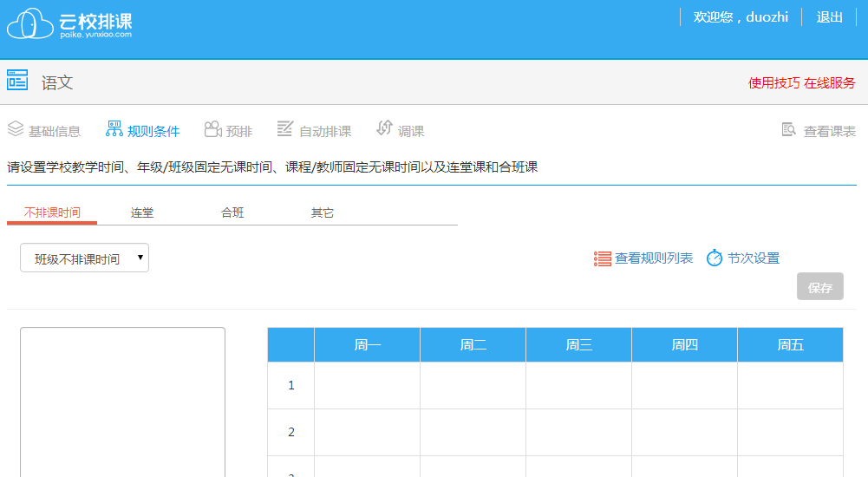This screenshot has height=477, width=868.
Task: Open the 在线服务 link
Action: [830, 83]
